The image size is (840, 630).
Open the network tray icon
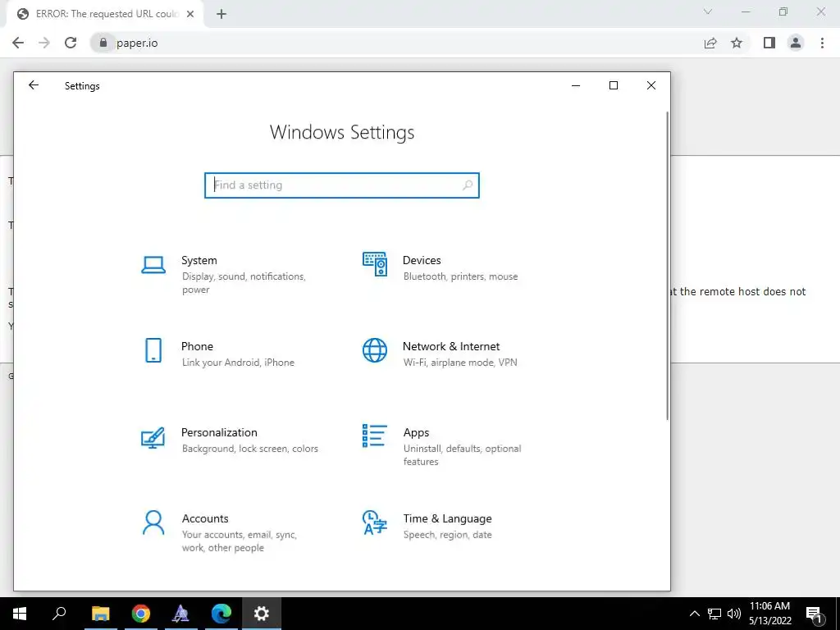[x=714, y=614]
